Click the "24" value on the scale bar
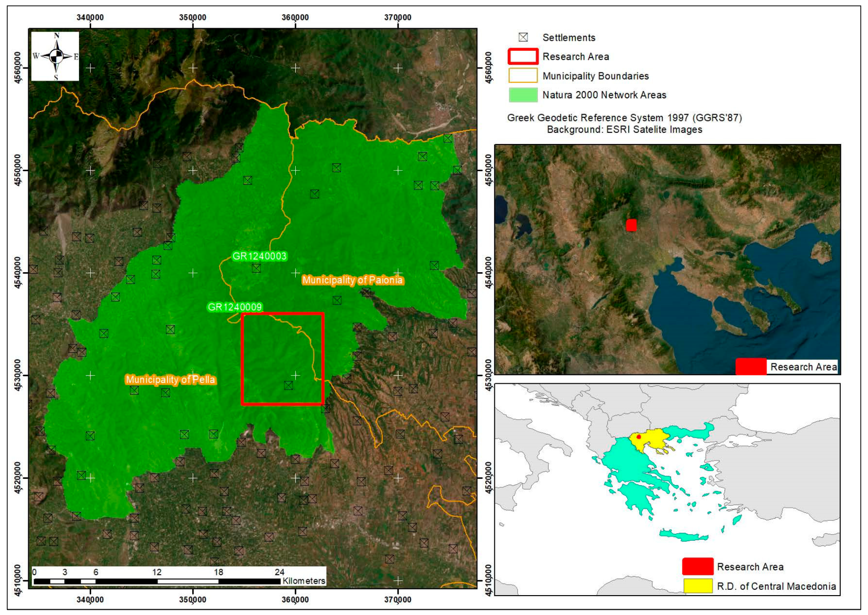The width and height of the screenshot is (868, 615). click(x=280, y=572)
